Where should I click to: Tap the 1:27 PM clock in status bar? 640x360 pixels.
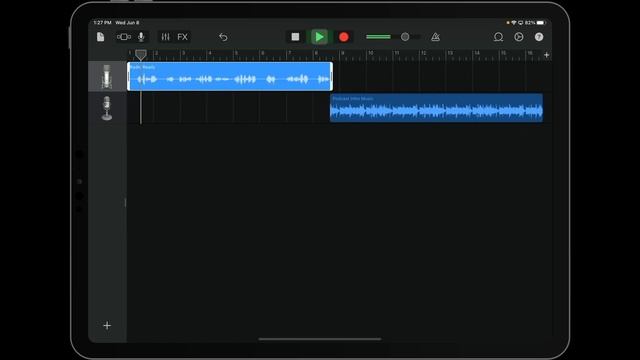[102, 23]
